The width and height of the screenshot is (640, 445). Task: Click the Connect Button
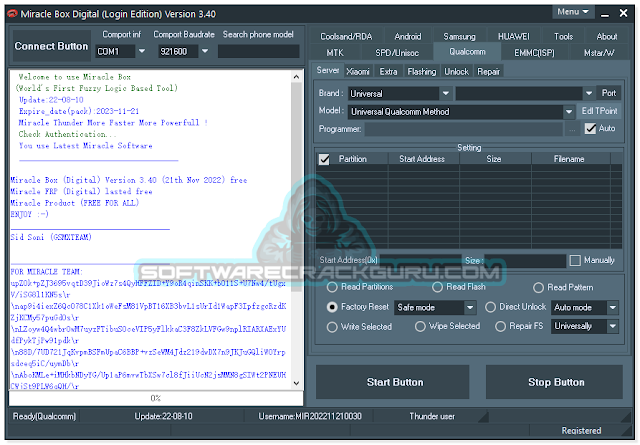[x=51, y=46]
